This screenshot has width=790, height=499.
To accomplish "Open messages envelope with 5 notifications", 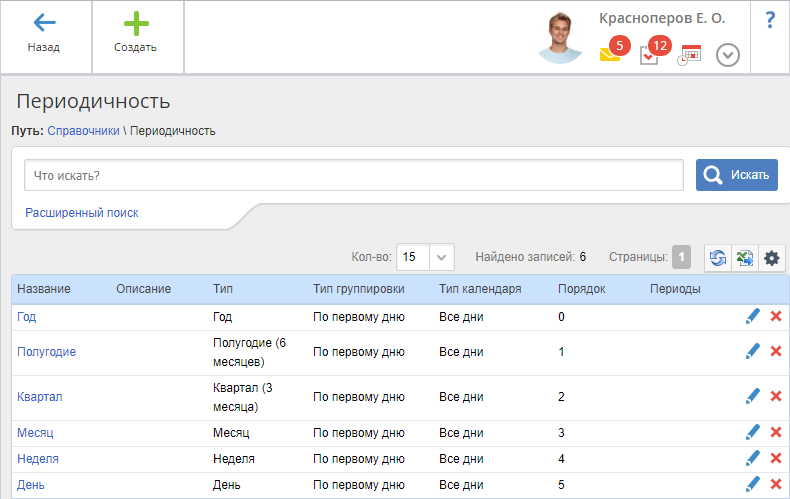I will 610,54.
